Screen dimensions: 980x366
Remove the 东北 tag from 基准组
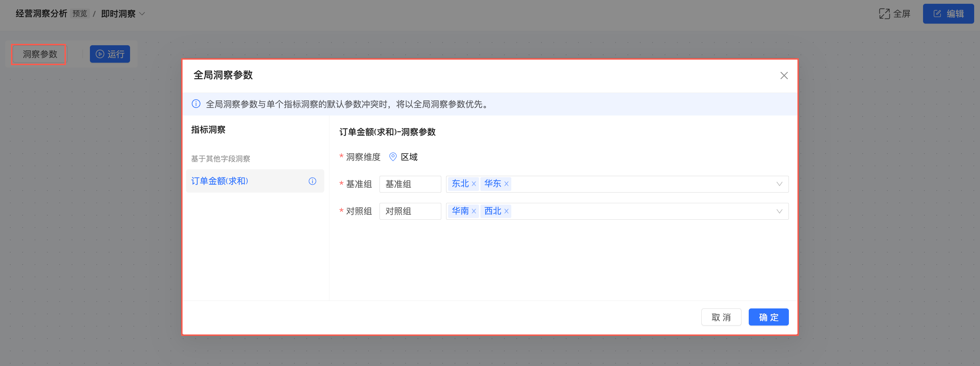point(474,184)
